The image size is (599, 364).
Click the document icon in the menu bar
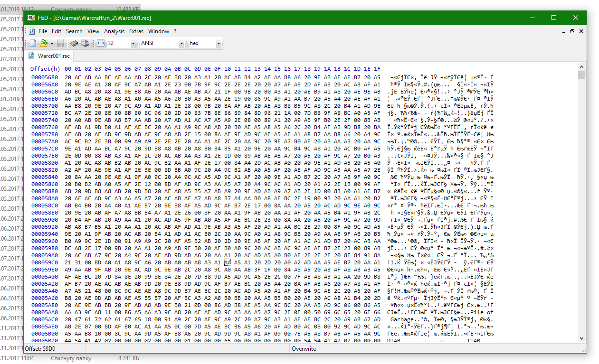(32, 31)
